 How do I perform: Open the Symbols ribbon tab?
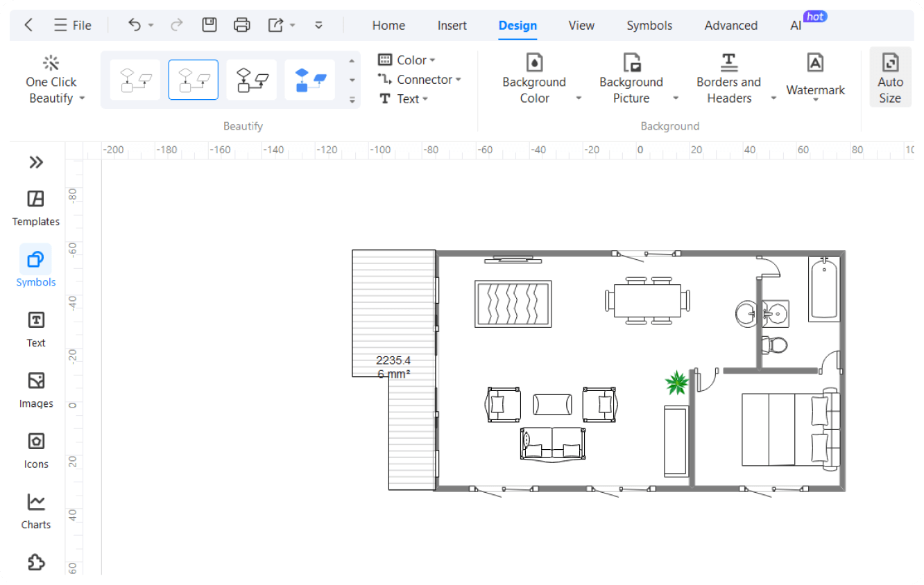[649, 26]
